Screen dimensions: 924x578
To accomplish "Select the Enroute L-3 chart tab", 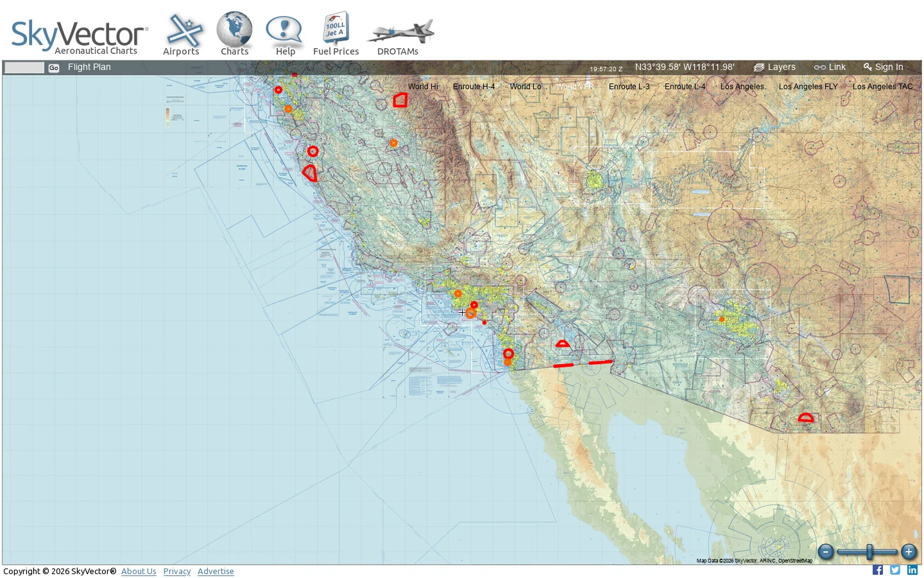I will pyautogui.click(x=629, y=87).
